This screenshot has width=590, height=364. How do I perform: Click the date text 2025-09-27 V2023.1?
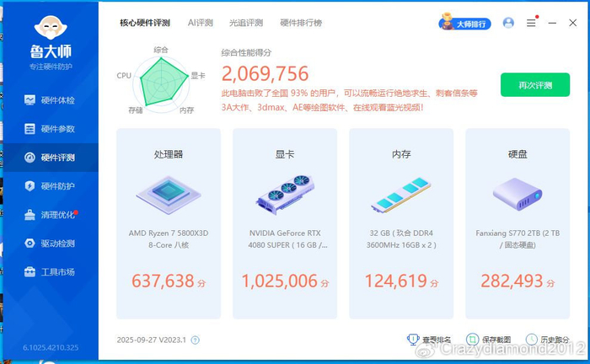pos(151,340)
